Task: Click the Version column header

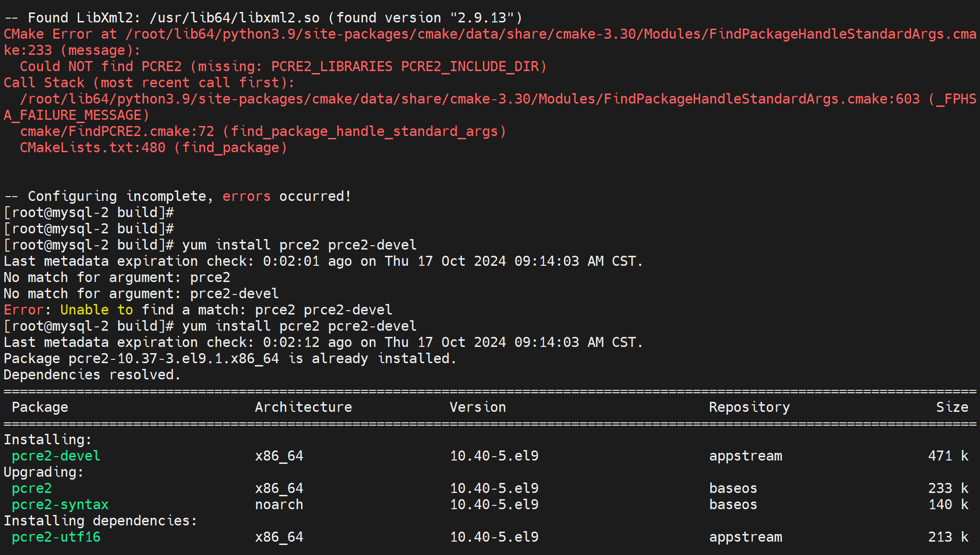Action: (x=478, y=407)
